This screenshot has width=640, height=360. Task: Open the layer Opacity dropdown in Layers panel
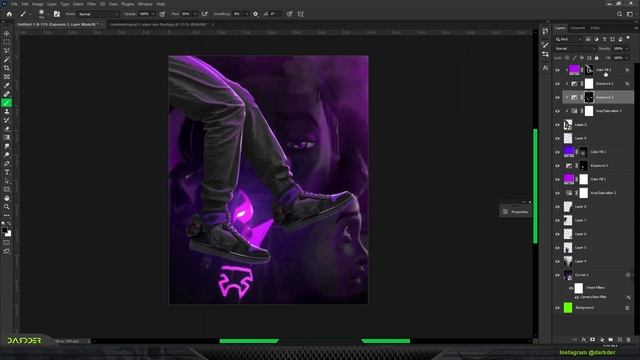627,49
